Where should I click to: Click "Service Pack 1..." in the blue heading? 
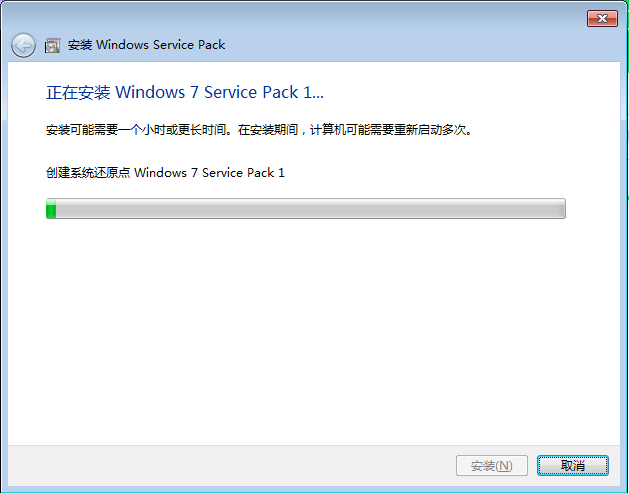(x=264, y=92)
